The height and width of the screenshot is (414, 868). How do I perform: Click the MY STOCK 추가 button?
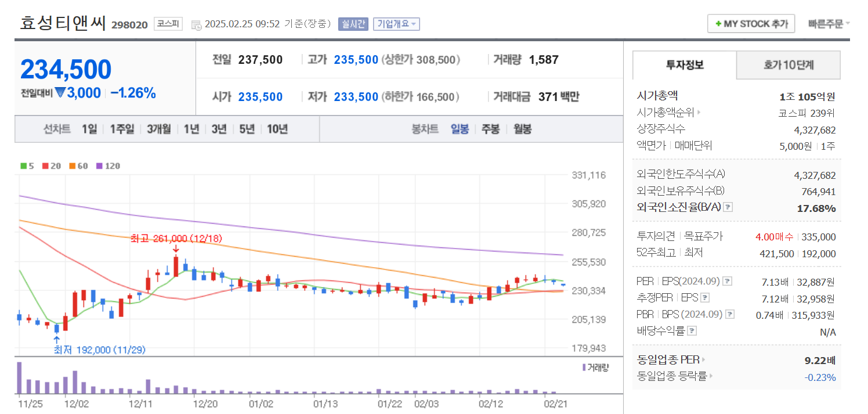750,24
